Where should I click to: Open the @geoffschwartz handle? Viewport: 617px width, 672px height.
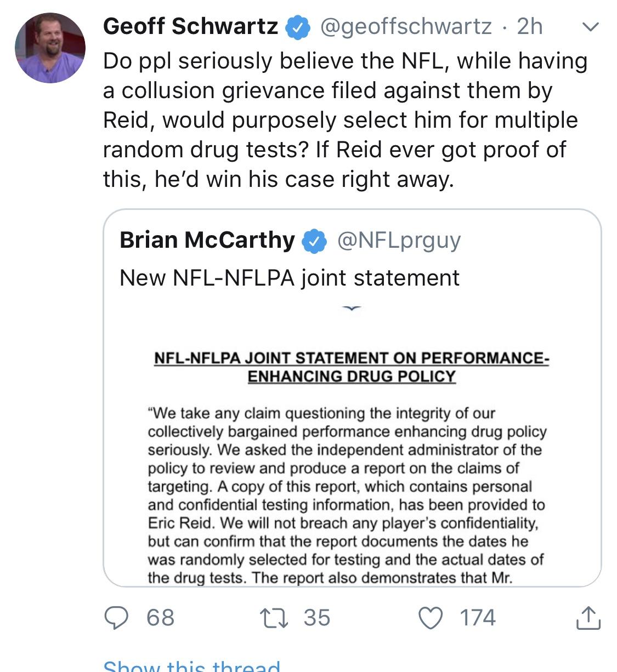(x=405, y=26)
